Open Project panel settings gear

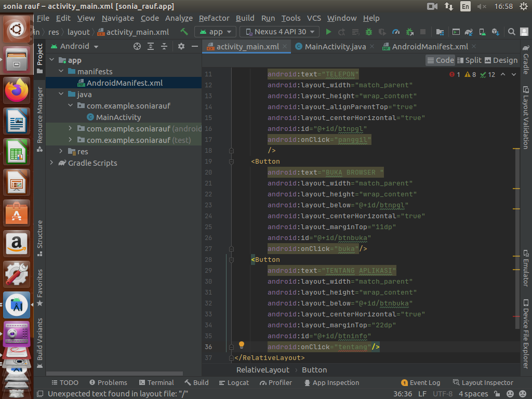pos(181,46)
